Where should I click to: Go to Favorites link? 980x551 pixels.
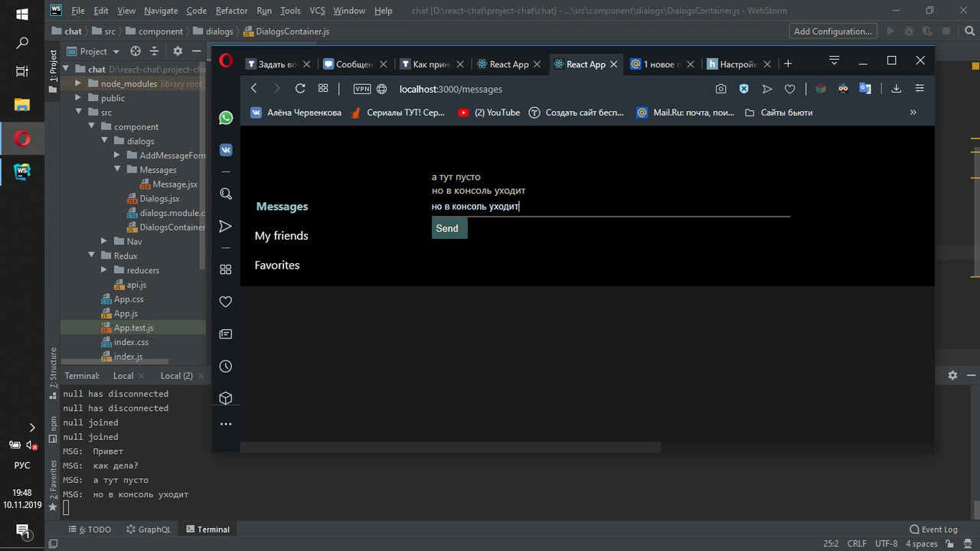click(x=277, y=265)
